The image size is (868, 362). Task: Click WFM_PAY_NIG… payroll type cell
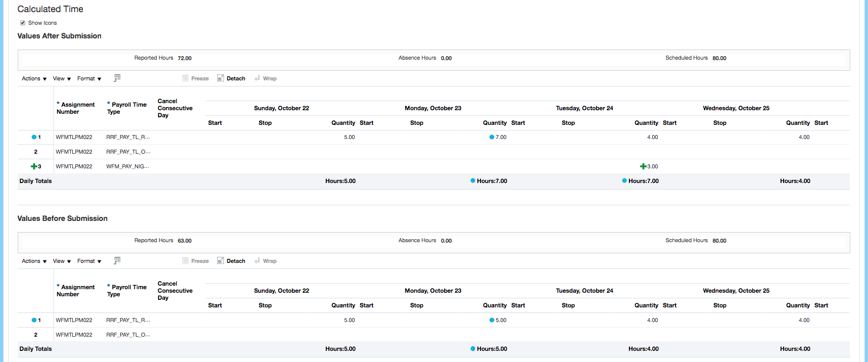(127, 166)
